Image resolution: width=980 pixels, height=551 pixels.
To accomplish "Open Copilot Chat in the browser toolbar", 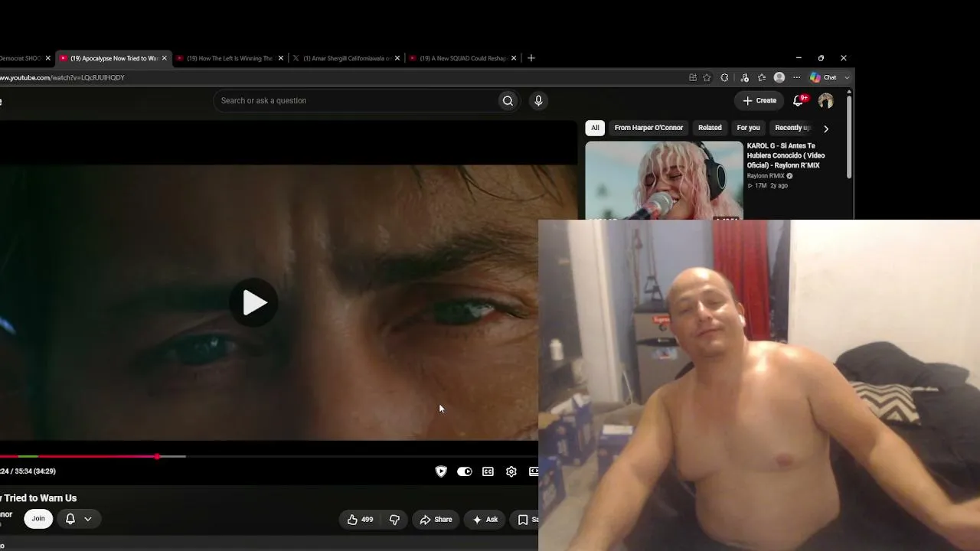I will coord(824,77).
